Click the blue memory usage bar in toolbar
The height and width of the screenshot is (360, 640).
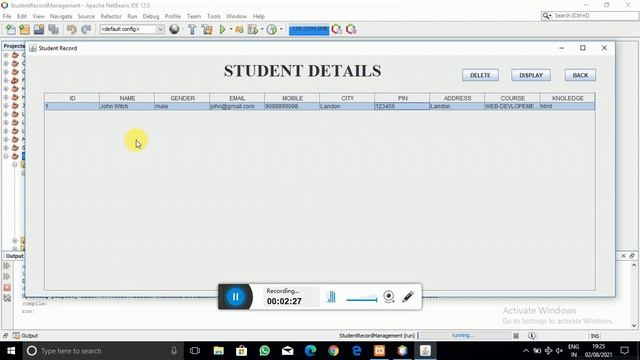tap(309, 30)
